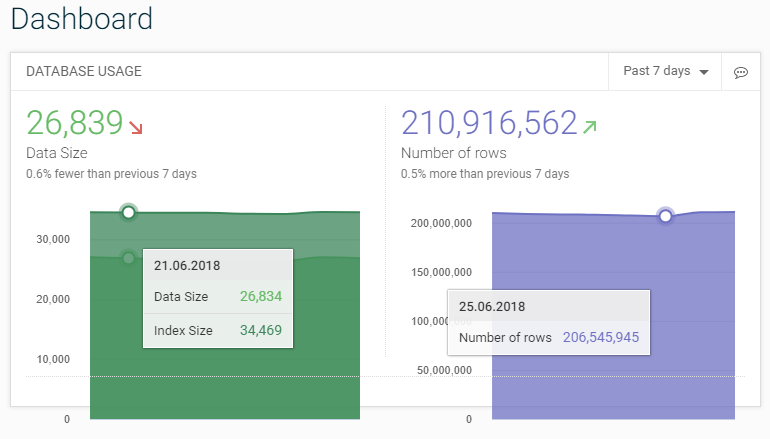Click the highlighted point on purple chart
Viewport: 770px width, 439px height.
(665, 216)
